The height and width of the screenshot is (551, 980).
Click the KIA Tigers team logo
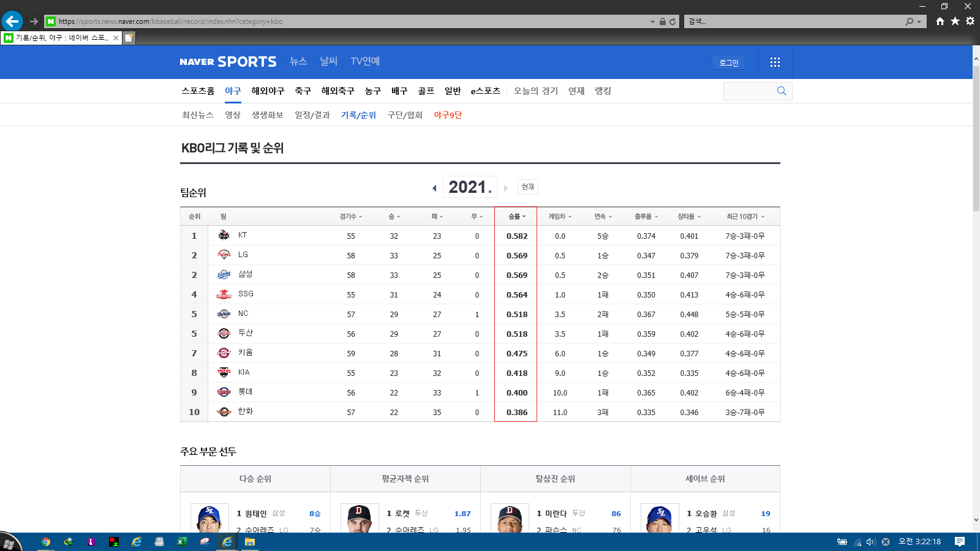[x=224, y=372]
